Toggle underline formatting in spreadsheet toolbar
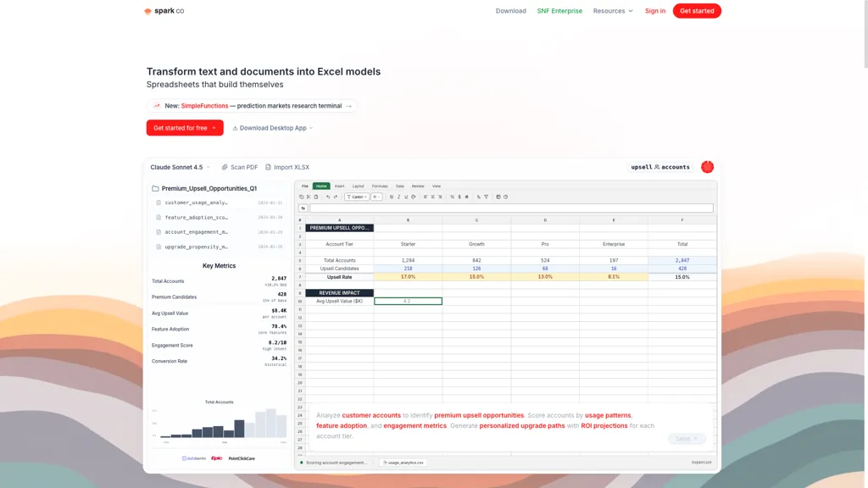868x488 pixels. 406,197
